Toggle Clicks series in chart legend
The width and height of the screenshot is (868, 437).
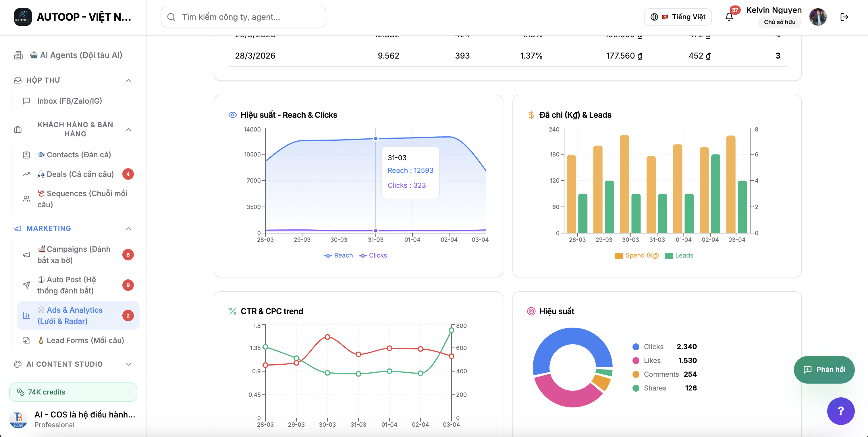tap(373, 255)
